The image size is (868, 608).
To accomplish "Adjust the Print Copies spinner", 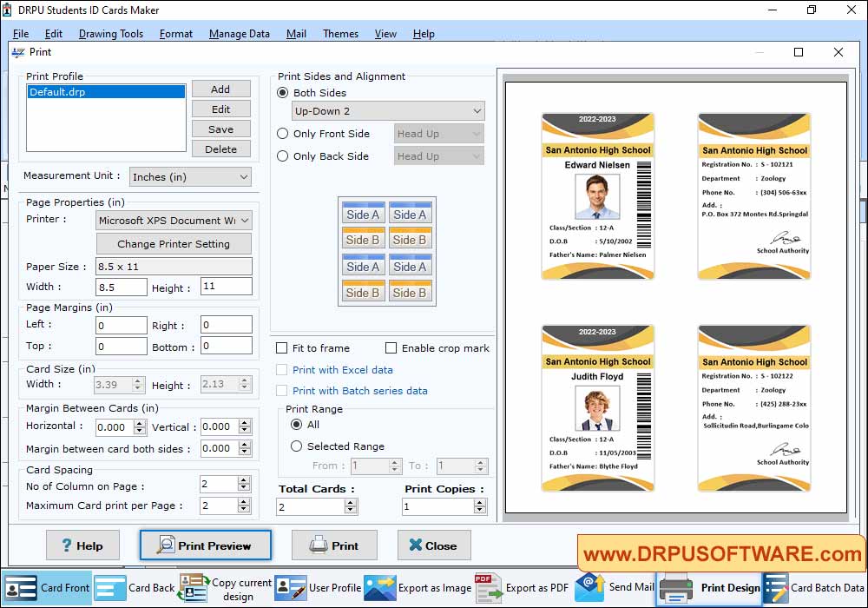I will (x=480, y=506).
